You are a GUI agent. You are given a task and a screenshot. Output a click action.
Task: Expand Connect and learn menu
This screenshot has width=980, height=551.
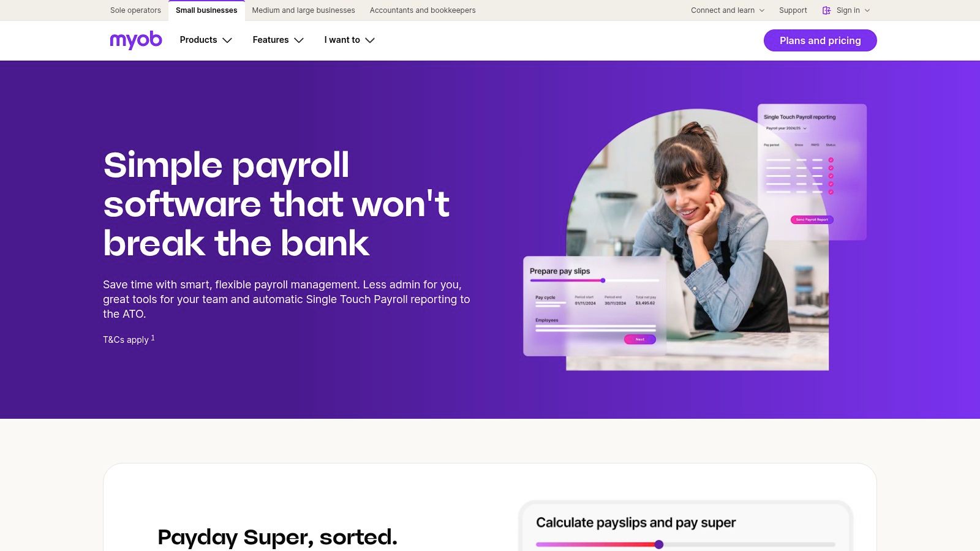pyautogui.click(x=728, y=10)
